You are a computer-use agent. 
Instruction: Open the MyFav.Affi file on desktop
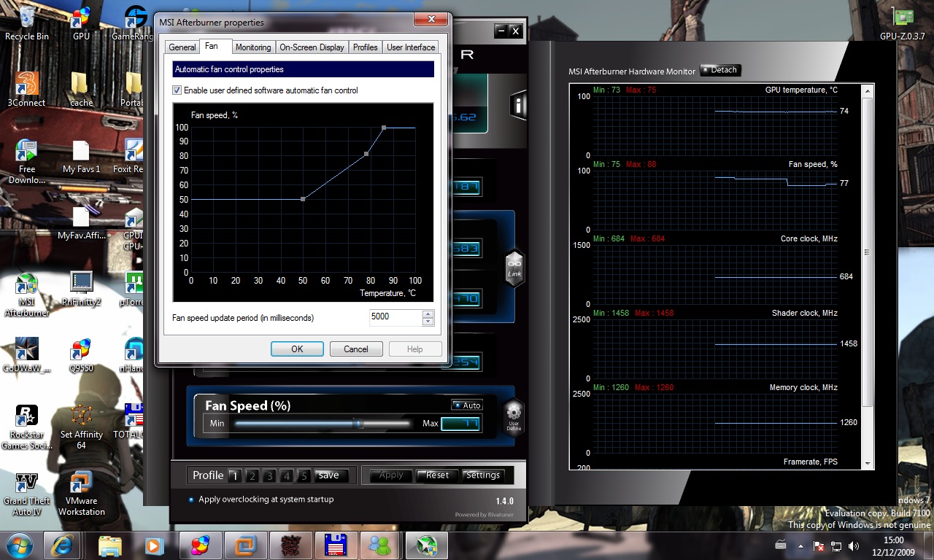point(81,223)
